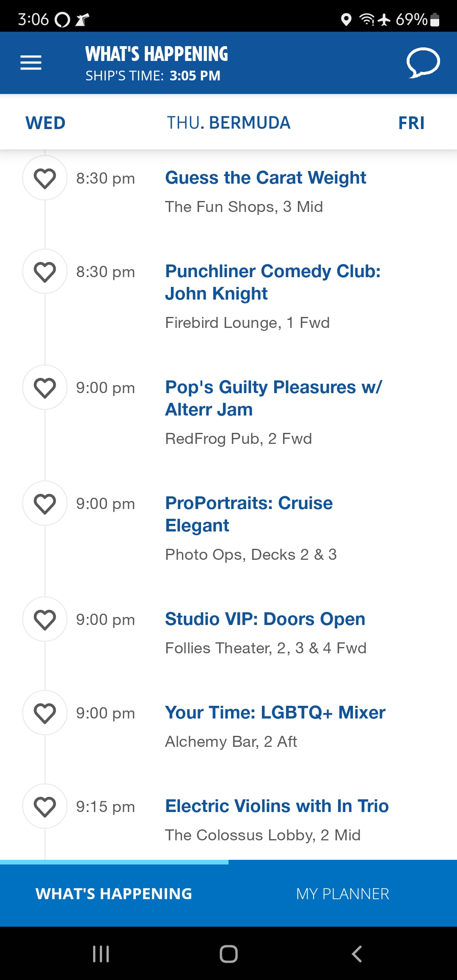Tap heart icon for ProPortraits: Cruise Elegant
The width and height of the screenshot is (457, 980).
click(45, 503)
